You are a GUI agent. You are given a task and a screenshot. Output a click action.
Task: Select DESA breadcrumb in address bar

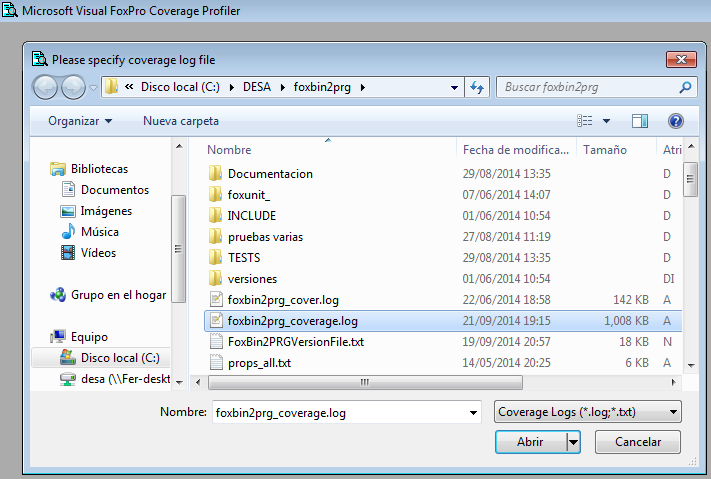[257, 87]
